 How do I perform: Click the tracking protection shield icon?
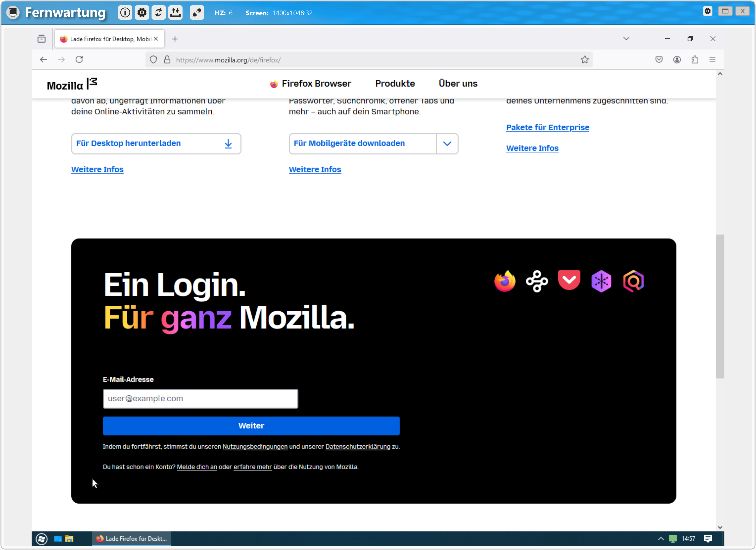pyautogui.click(x=153, y=60)
